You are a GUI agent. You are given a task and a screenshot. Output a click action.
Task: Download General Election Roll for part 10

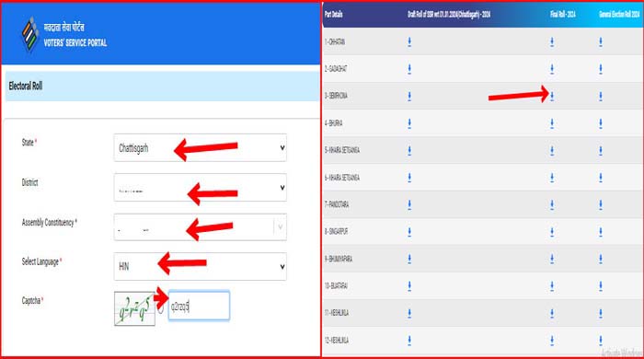click(x=601, y=286)
